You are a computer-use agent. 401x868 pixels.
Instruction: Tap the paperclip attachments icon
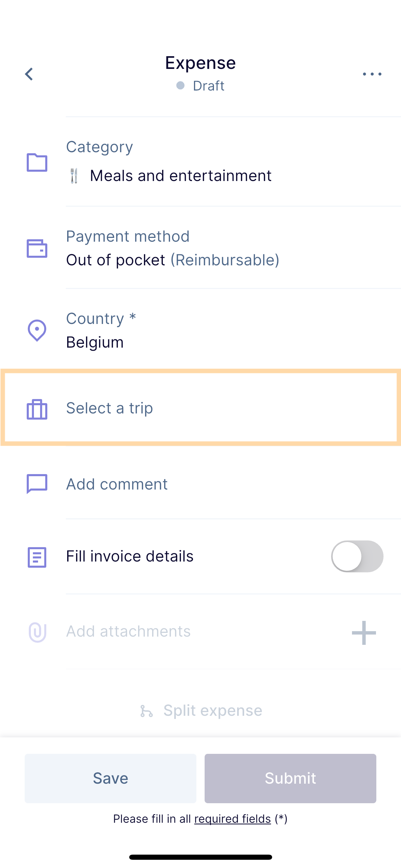(x=37, y=632)
